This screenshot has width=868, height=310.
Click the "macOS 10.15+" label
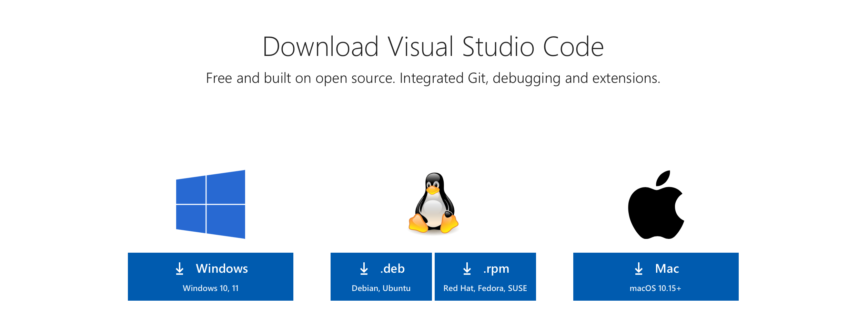[x=656, y=288]
